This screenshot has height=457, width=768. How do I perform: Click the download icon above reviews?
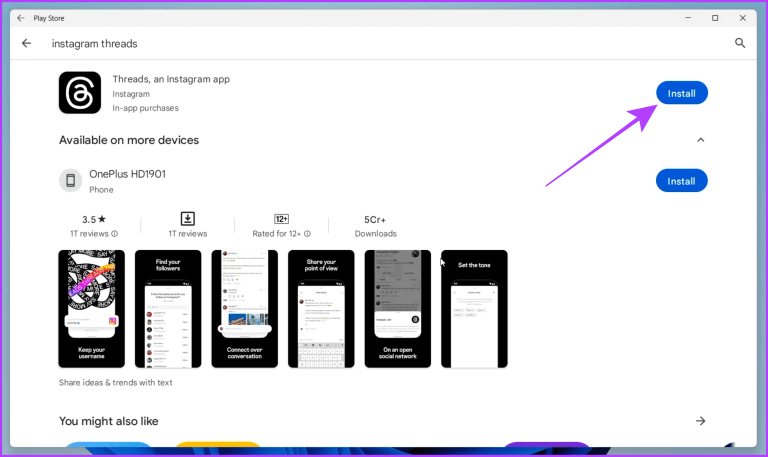[188, 218]
